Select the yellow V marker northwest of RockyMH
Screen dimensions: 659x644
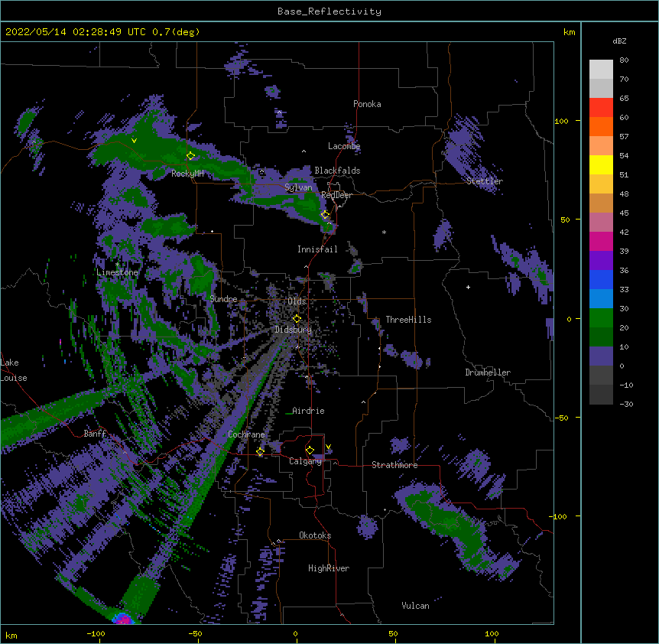134,141
